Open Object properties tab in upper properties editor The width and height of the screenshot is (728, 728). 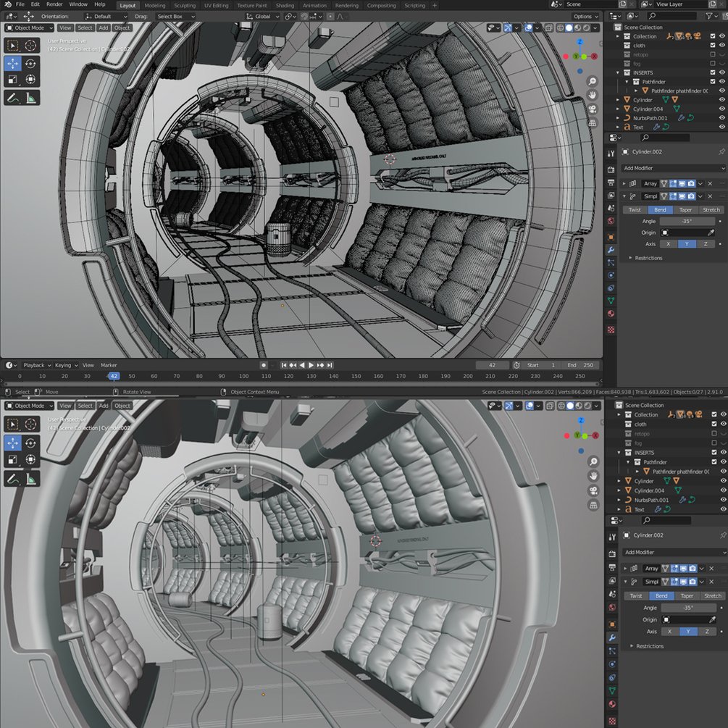(611, 238)
